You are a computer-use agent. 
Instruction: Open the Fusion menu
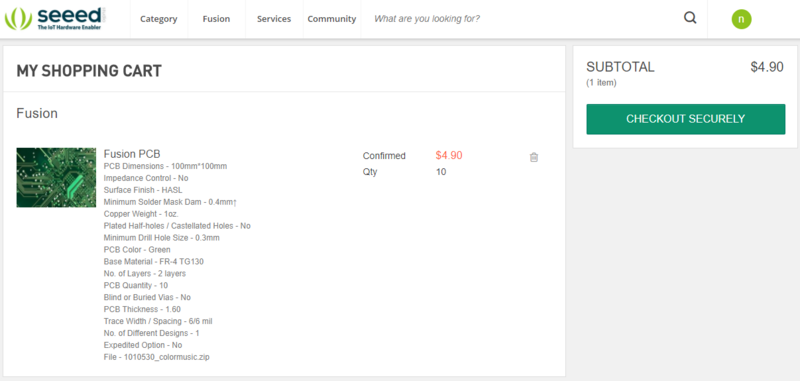[x=216, y=19]
